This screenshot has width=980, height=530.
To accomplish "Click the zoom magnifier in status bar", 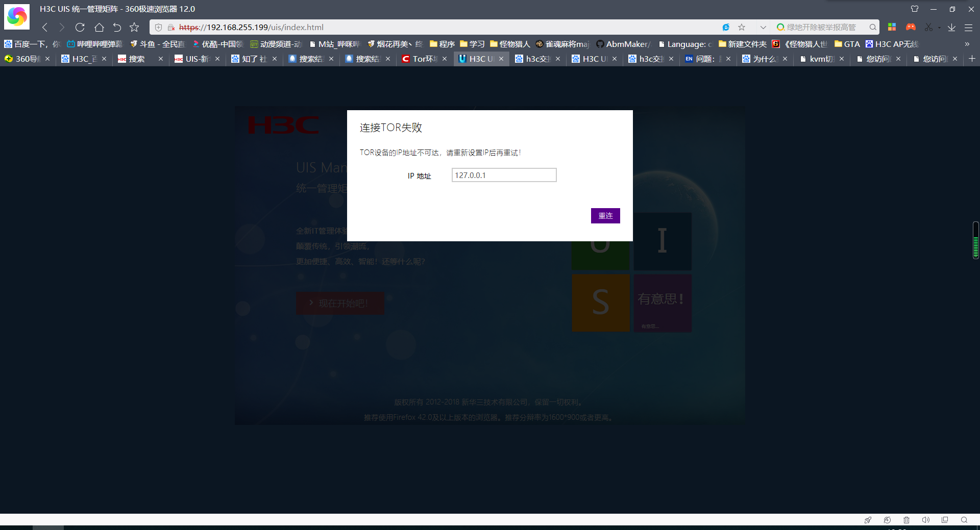I will coord(964,520).
